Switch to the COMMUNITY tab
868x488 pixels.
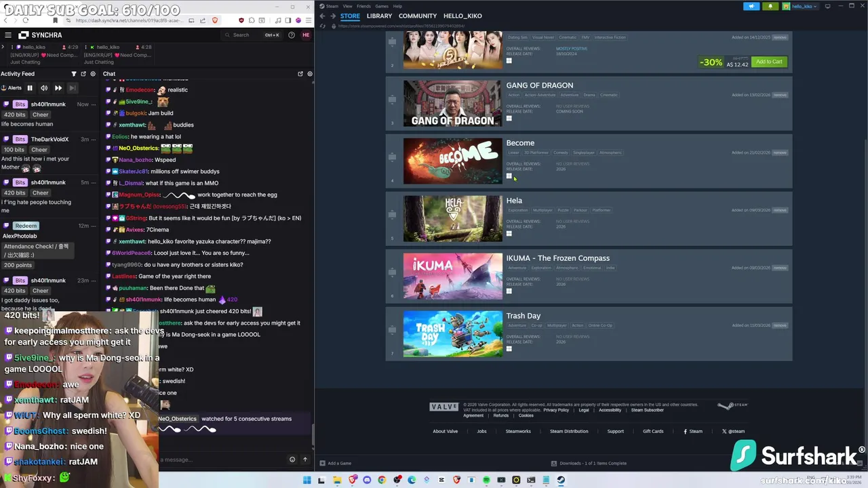[418, 16]
